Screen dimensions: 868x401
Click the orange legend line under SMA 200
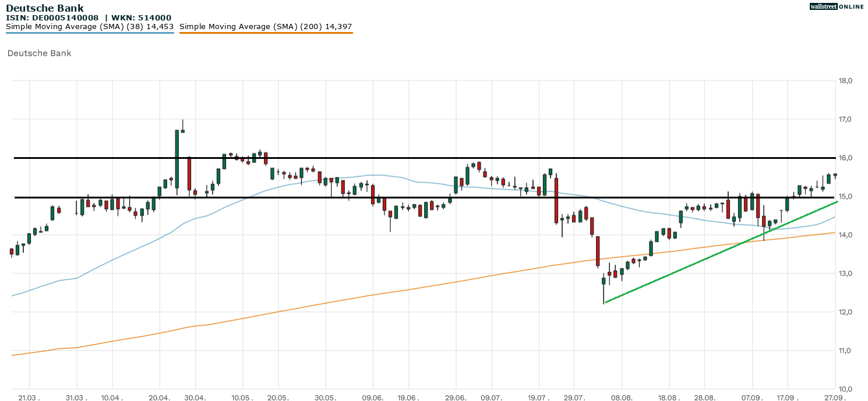tap(266, 33)
